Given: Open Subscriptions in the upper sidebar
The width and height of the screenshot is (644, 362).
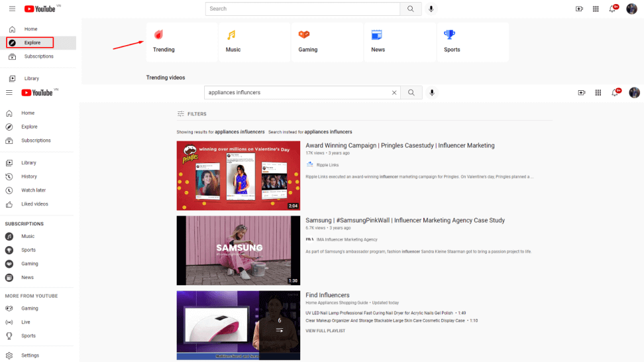Looking at the screenshot, I should [x=38, y=56].
